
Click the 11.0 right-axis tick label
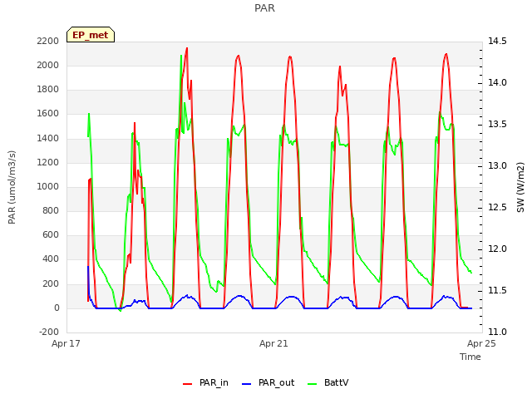pyautogui.click(x=497, y=332)
